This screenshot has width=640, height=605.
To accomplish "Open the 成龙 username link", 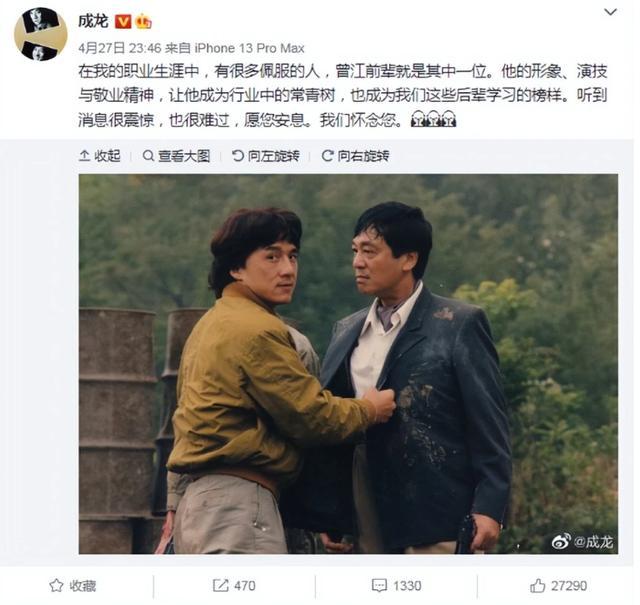I will point(93,21).
